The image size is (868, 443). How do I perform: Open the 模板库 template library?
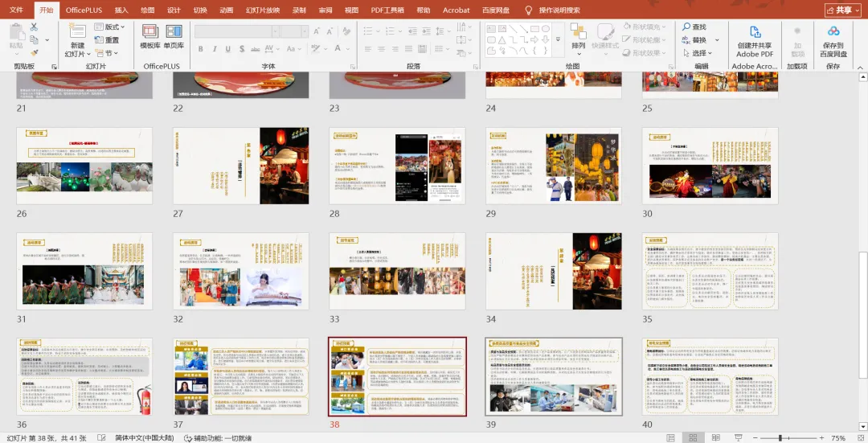click(x=150, y=36)
